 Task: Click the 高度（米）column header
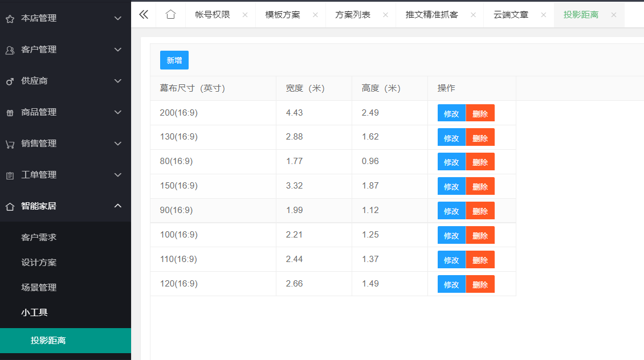point(390,88)
